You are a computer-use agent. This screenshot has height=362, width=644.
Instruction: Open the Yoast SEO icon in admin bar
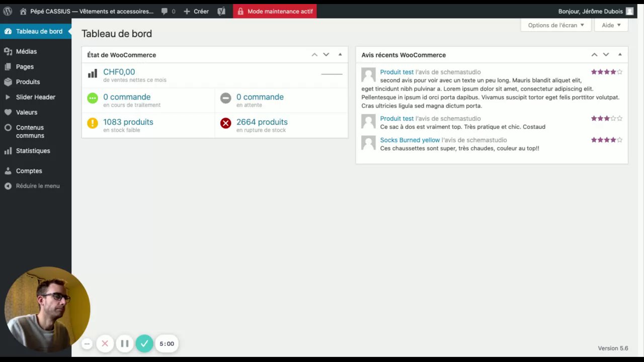[221, 11]
